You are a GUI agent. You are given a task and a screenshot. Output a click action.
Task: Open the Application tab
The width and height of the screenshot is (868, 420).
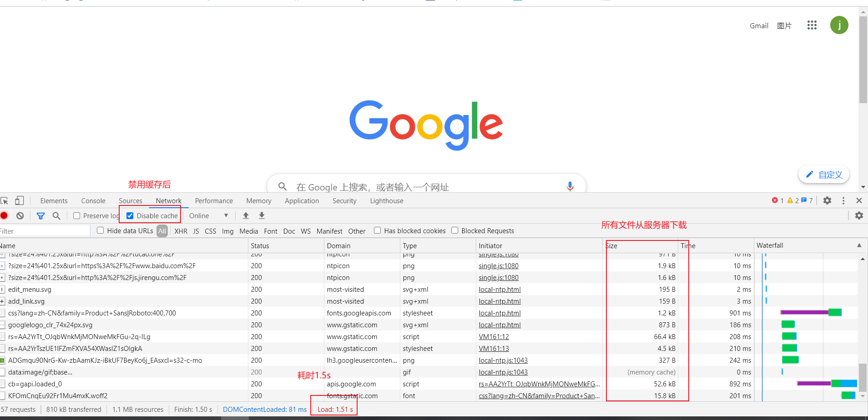click(302, 201)
